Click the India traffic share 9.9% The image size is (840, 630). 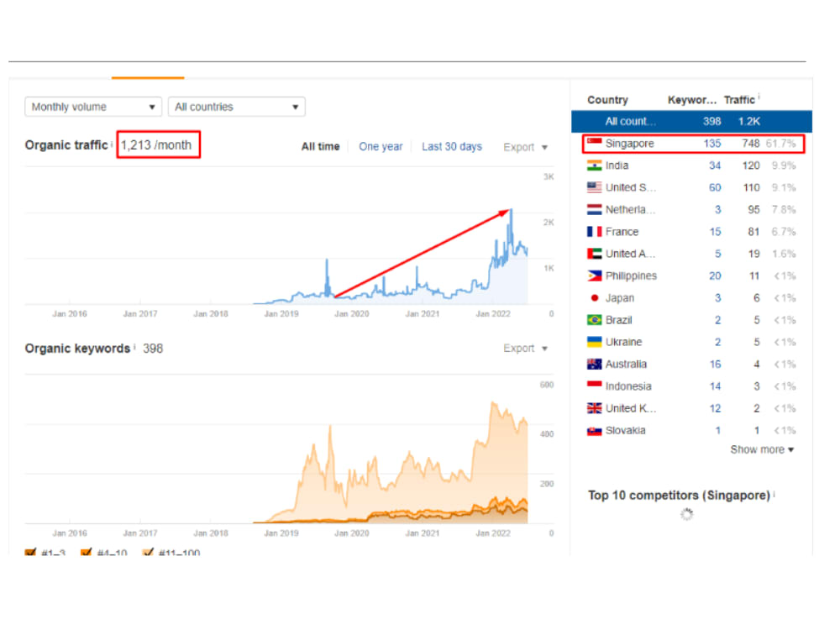[x=784, y=166]
